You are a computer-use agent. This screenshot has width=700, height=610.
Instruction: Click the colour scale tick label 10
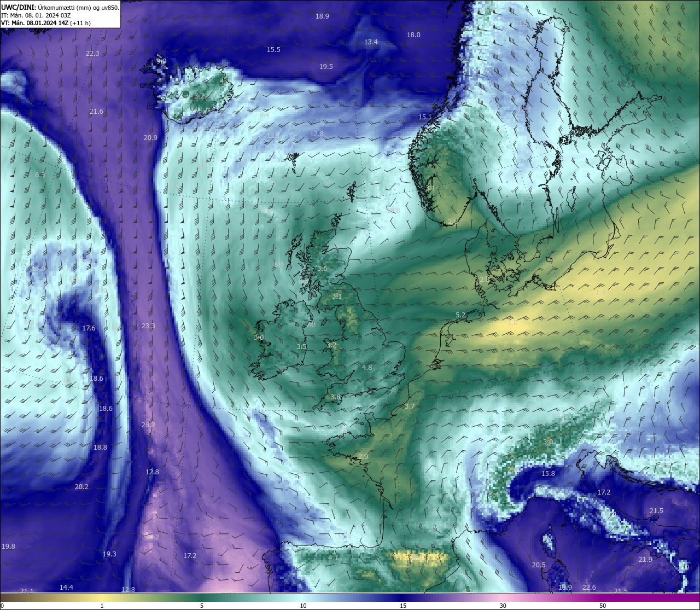[x=303, y=606]
